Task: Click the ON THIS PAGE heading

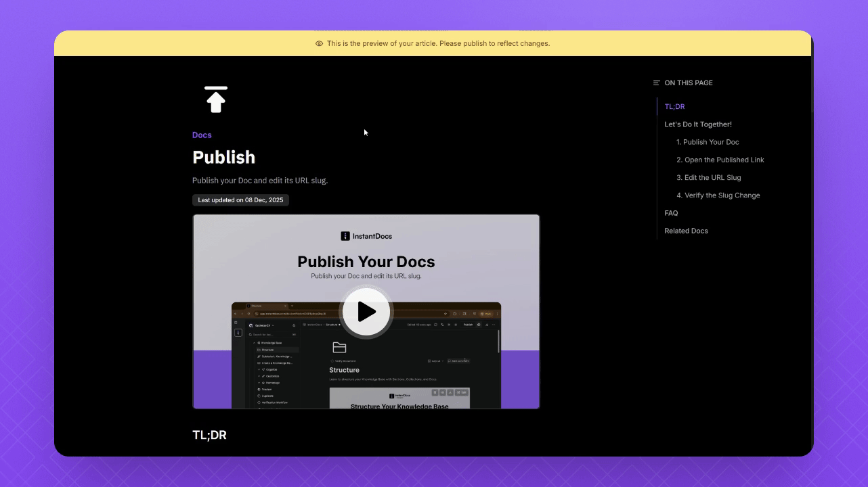Action: (x=689, y=83)
